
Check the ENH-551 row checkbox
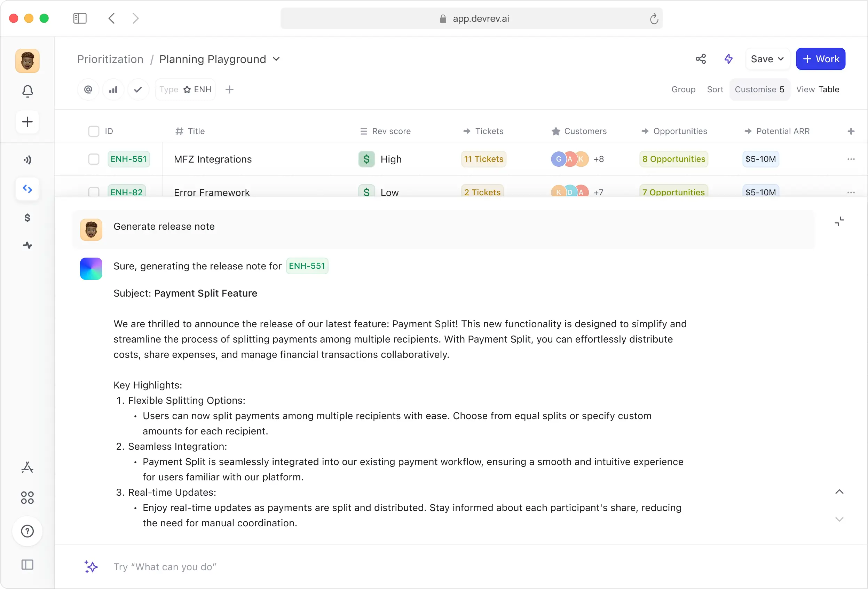point(93,159)
